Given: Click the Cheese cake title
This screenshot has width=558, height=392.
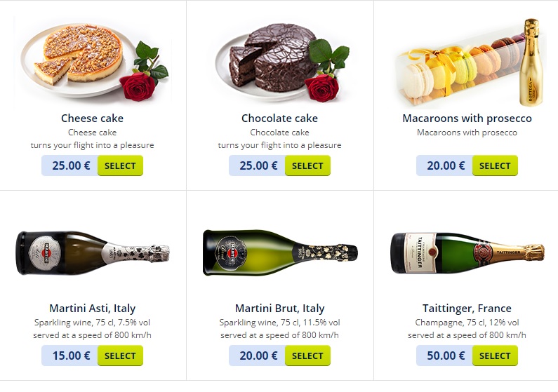Looking at the screenshot, I should click(x=92, y=118).
